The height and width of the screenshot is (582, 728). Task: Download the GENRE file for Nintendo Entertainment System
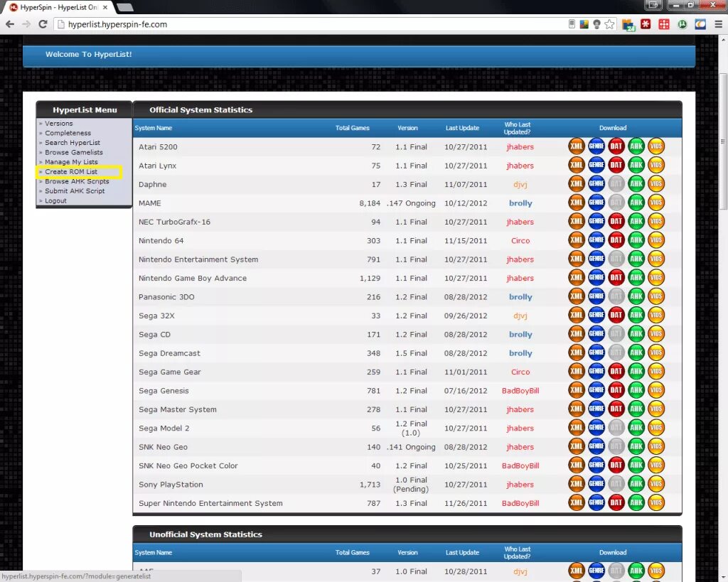coord(596,259)
